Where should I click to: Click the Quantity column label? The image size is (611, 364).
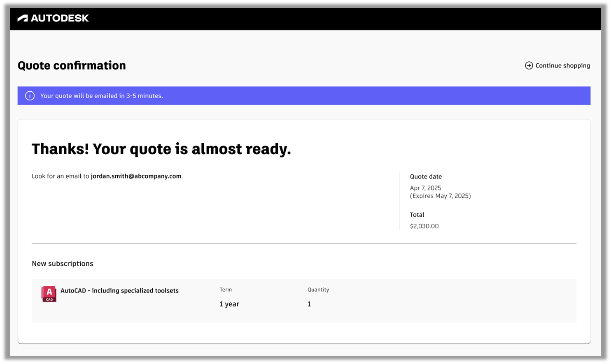pyautogui.click(x=318, y=290)
